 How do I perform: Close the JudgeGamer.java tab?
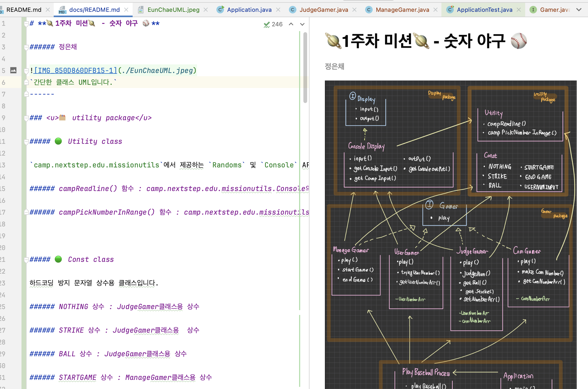click(354, 10)
